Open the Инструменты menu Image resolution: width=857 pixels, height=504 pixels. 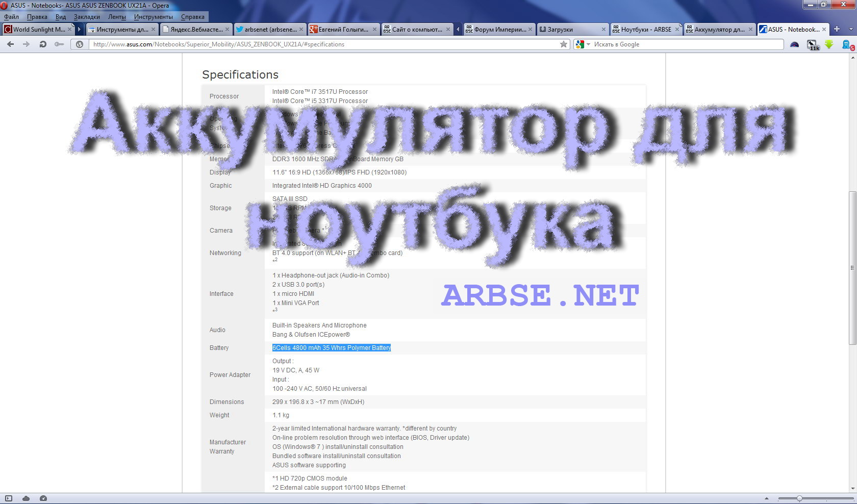[x=154, y=17]
